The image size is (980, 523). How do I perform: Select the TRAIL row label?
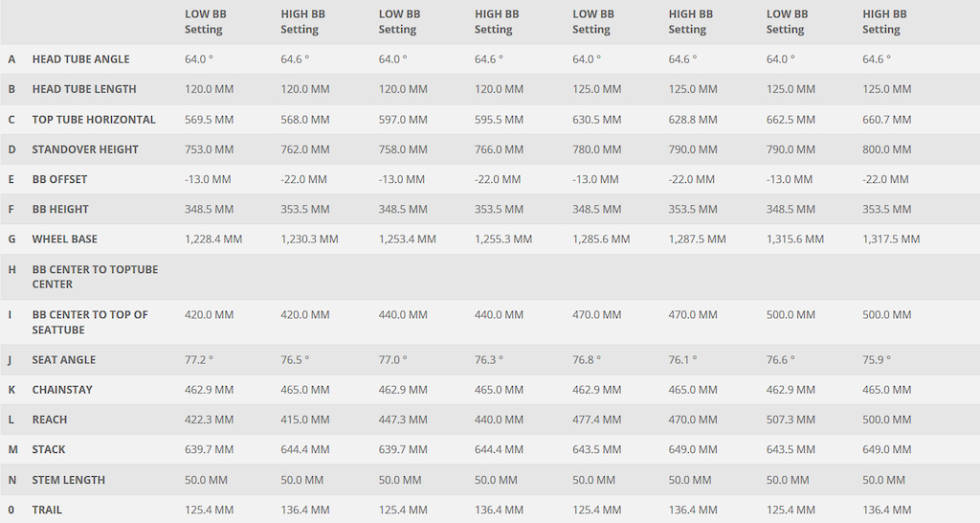pos(47,510)
